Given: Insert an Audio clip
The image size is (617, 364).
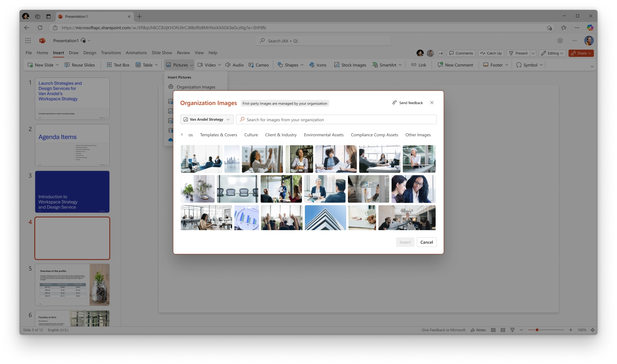Looking at the screenshot, I should click(x=234, y=65).
